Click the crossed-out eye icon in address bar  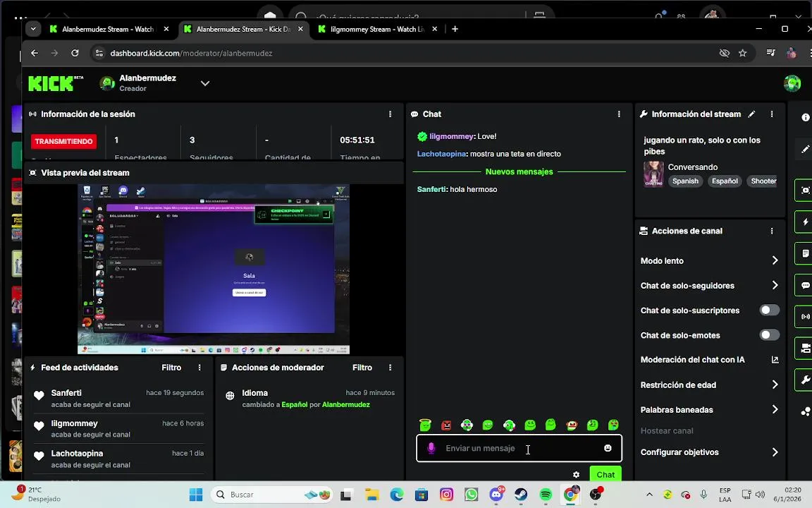[x=725, y=53]
